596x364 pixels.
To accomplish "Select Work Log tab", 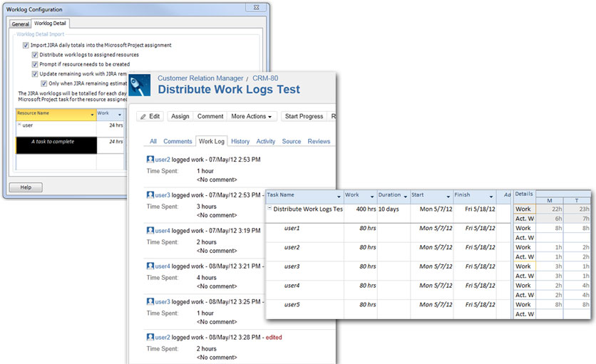I will click(x=211, y=141).
